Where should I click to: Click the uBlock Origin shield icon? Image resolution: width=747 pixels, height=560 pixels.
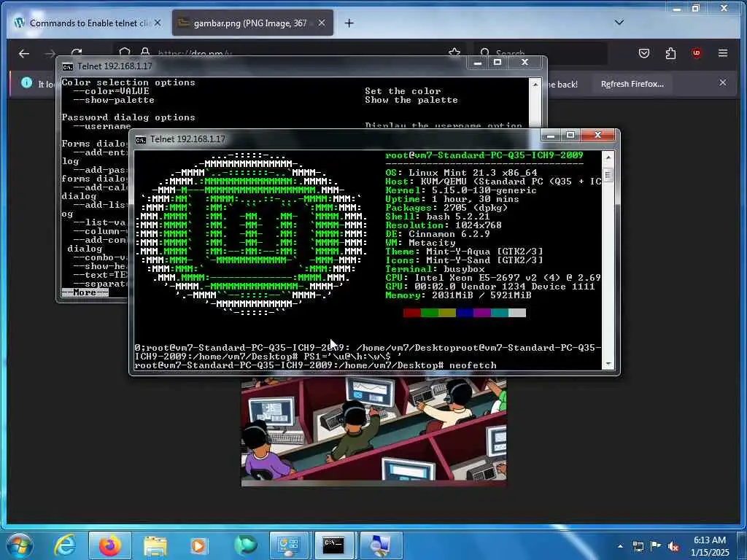click(697, 53)
